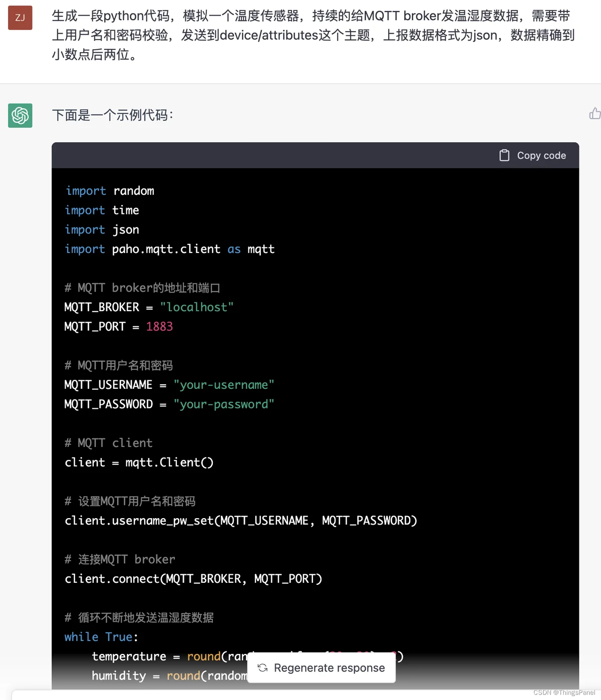The width and height of the screenshot is (601, 700).
Task: Click the user prompt about the MQTT temperature sensor
Action: click(x=313, y=35)
